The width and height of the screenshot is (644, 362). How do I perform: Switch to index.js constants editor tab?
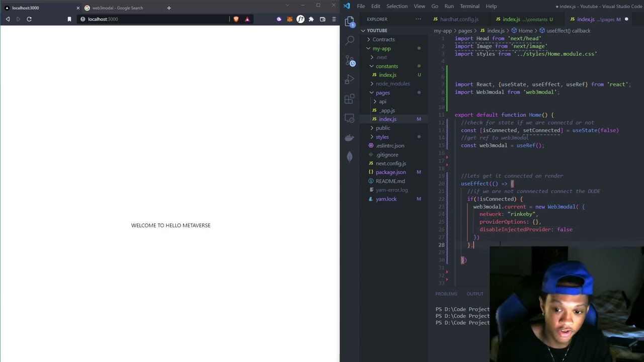[527, 19]
